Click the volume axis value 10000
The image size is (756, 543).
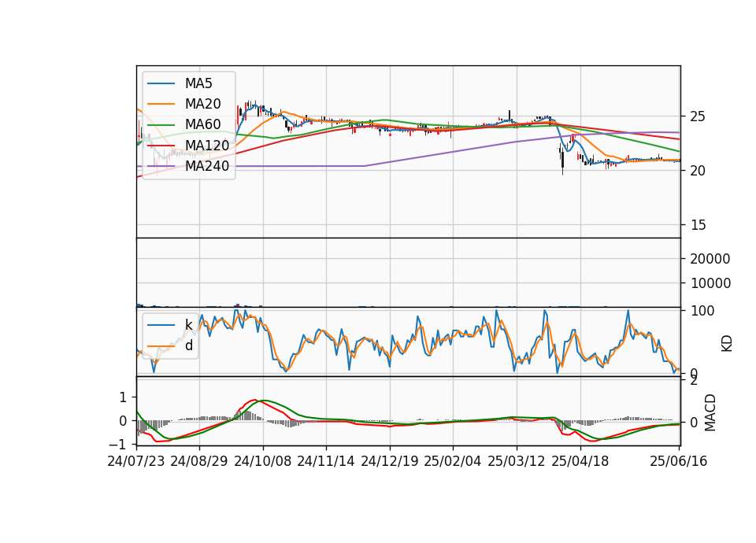pos(710,283)
